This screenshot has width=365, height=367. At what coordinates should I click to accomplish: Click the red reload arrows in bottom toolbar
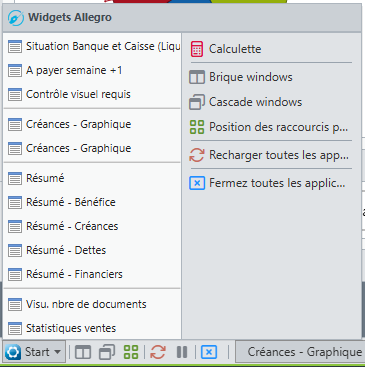coord(158,352)
